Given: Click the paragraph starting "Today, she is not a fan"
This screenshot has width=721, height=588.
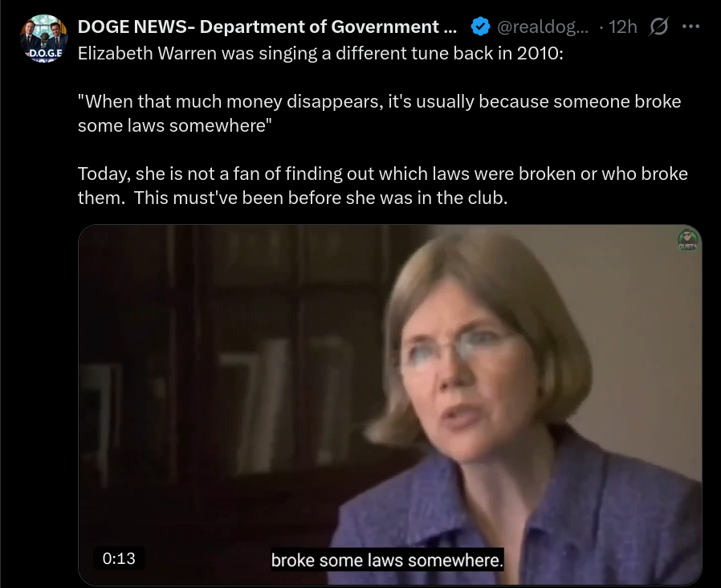Looking at the screenshot, I should 382,186.
